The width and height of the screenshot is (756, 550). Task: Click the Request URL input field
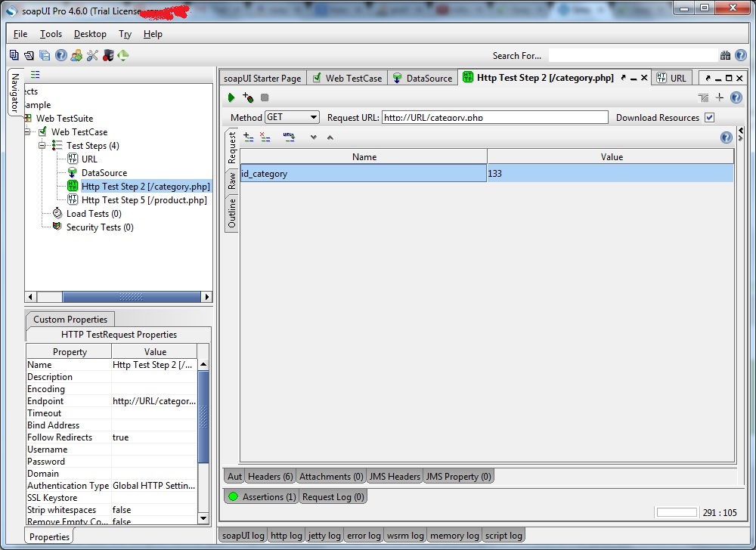(494, 118)
